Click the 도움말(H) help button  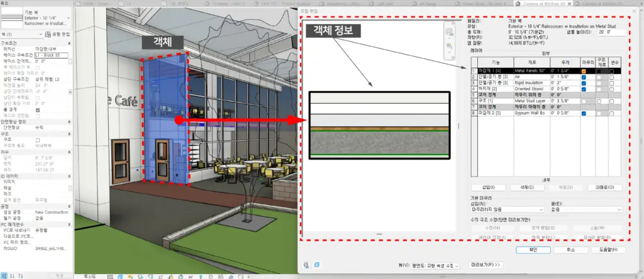point(608,250)
